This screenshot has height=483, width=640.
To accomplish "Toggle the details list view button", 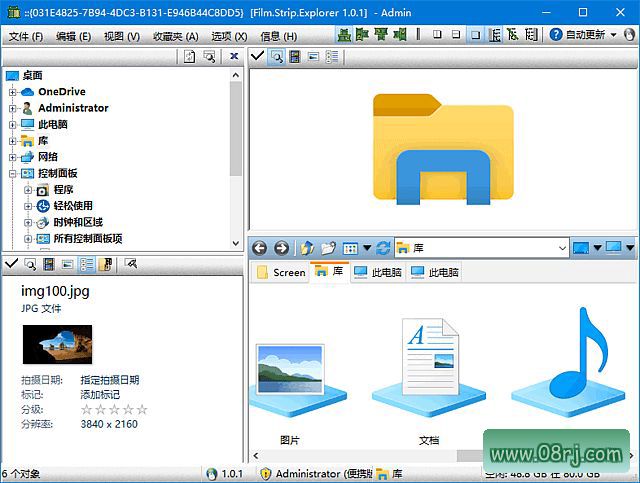I will pos(87,264).
